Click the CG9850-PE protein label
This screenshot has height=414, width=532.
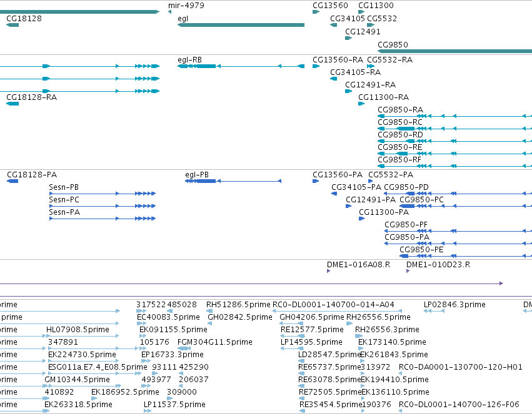pos(421,250)
